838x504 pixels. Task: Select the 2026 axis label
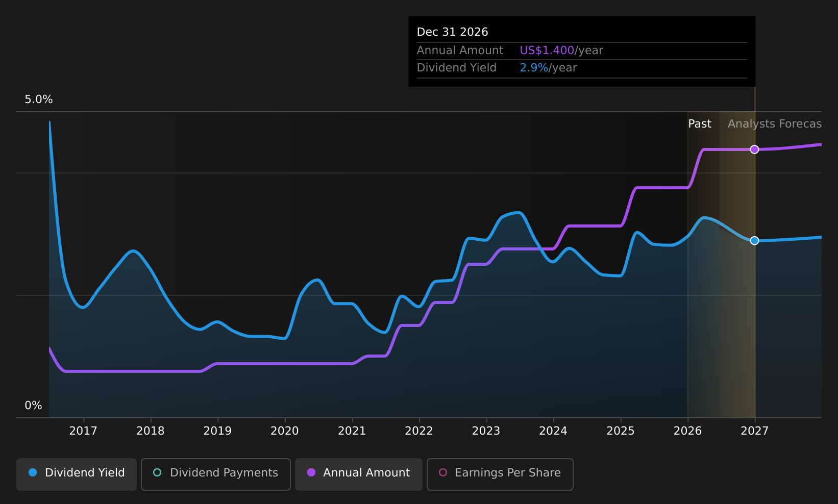688,431
